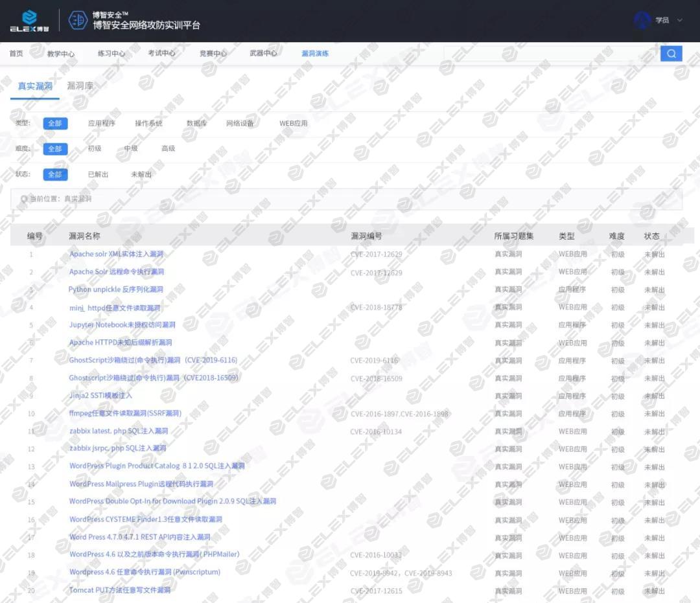This screenshot has height=603, width=700.
Task: Open 练习中心 menu item
Action: [111, 54]
